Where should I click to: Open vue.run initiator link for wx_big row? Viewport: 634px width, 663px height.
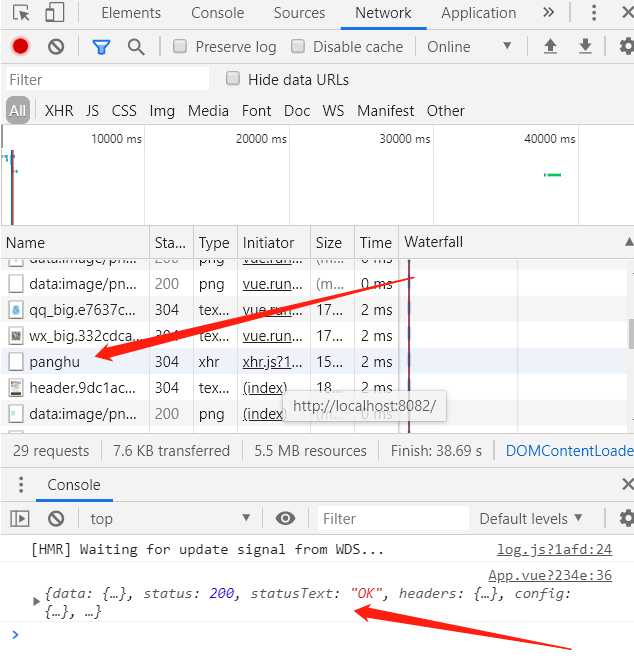[x=272, y=336]
